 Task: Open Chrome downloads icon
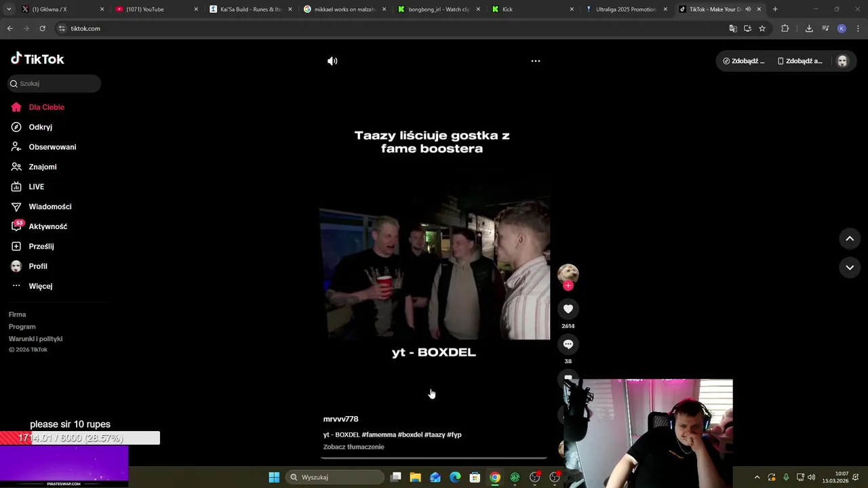[x=809, y=28]
